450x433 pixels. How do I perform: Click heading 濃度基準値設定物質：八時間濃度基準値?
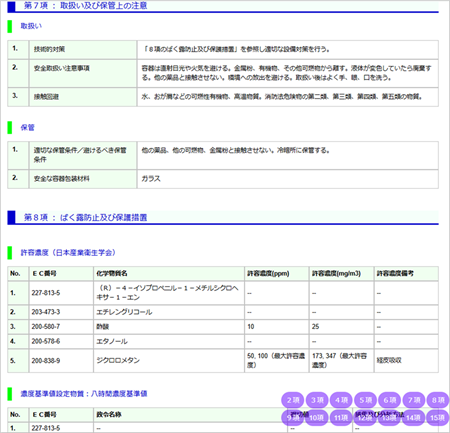point(84,394)
